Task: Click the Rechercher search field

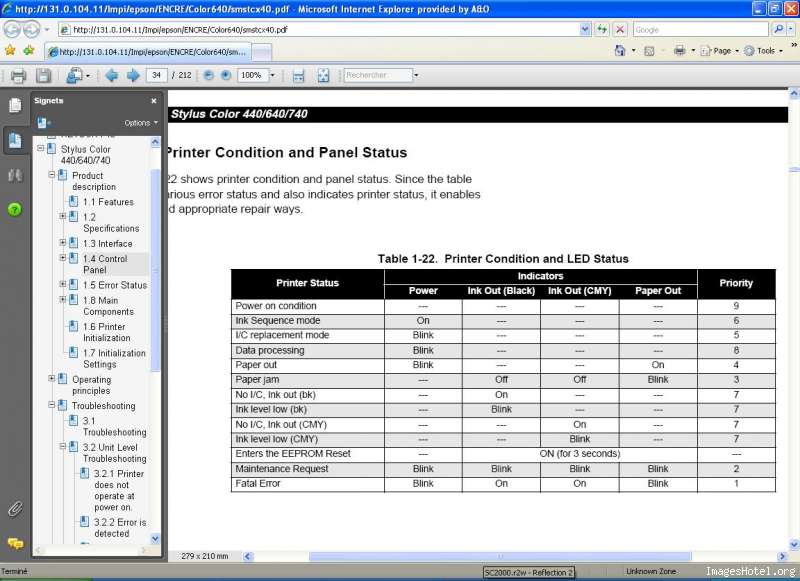Action: (377, 75)
